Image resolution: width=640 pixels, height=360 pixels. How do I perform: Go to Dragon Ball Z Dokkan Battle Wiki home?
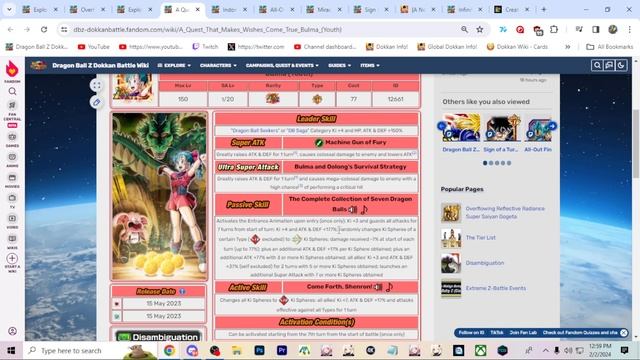pos(100,65)
